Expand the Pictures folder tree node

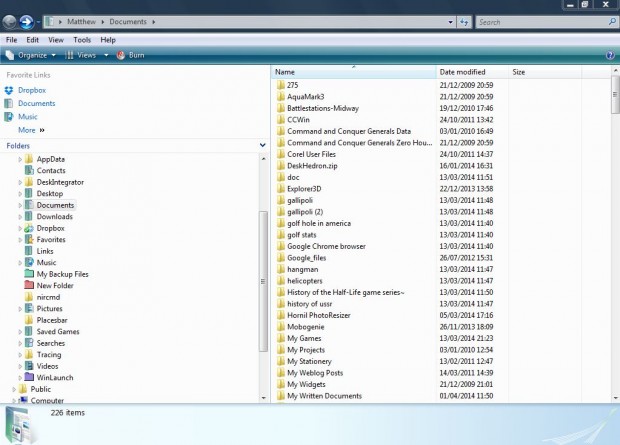tap(20, 309)
